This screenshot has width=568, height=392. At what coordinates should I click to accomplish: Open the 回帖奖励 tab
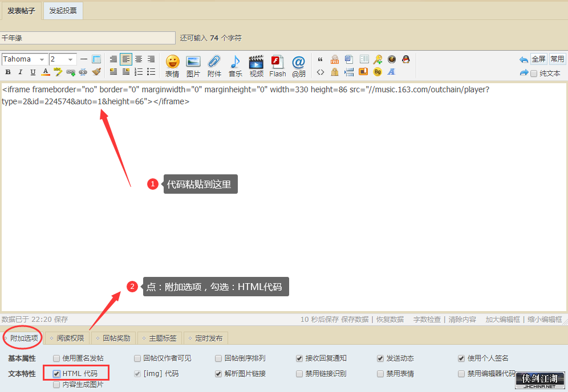coord(113,338)
